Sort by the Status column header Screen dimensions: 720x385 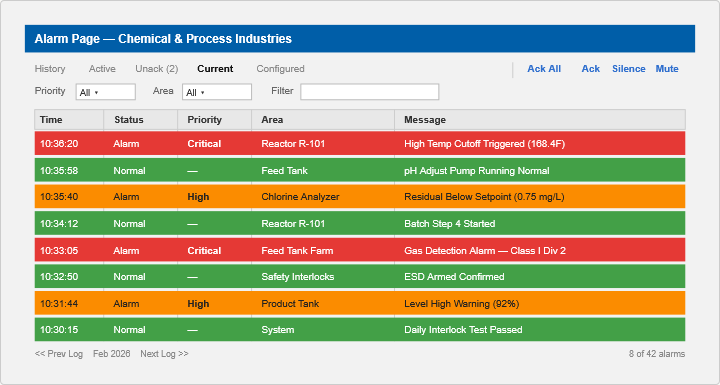(141, 119)
